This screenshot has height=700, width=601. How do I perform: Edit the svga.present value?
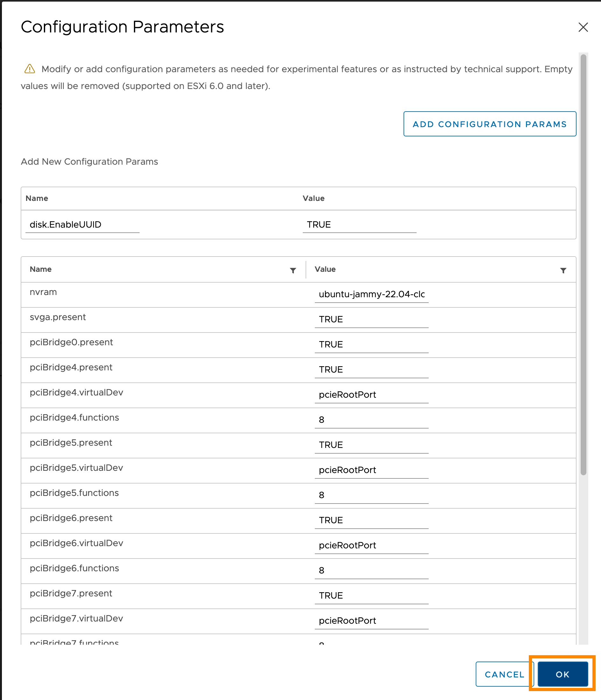pyautogui.click(x=371, y=319)
